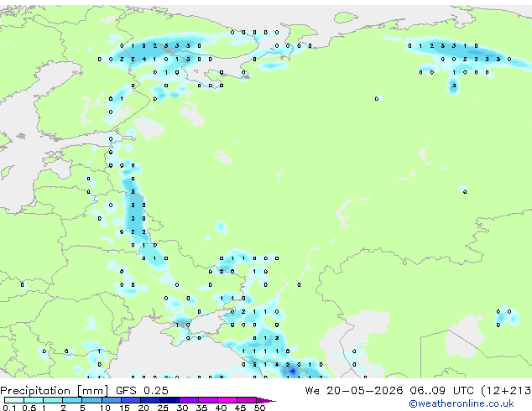This screenshot has height=411, width=532.
Task: Pick the legend swatch between 0.1 and 0.5
Action: tap(14, 400)
